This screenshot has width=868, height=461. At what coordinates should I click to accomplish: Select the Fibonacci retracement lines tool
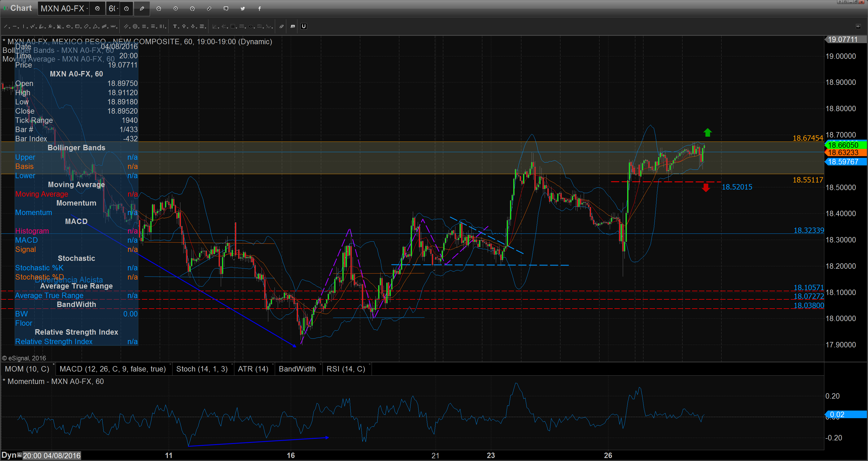pos(144,26)
